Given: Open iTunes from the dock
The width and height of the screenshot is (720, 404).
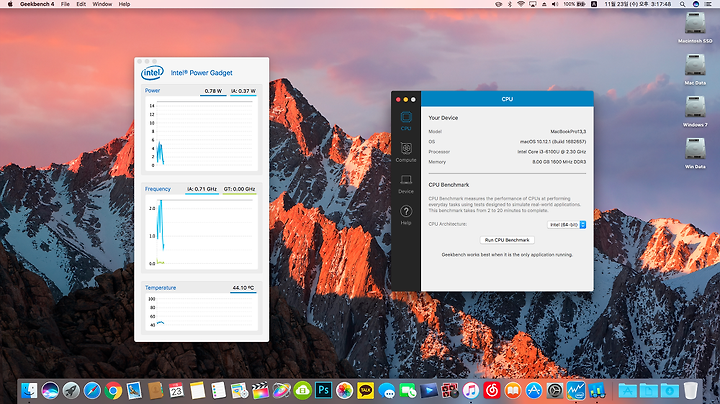Looking at the screenshot, I should (x=471, y=391).
